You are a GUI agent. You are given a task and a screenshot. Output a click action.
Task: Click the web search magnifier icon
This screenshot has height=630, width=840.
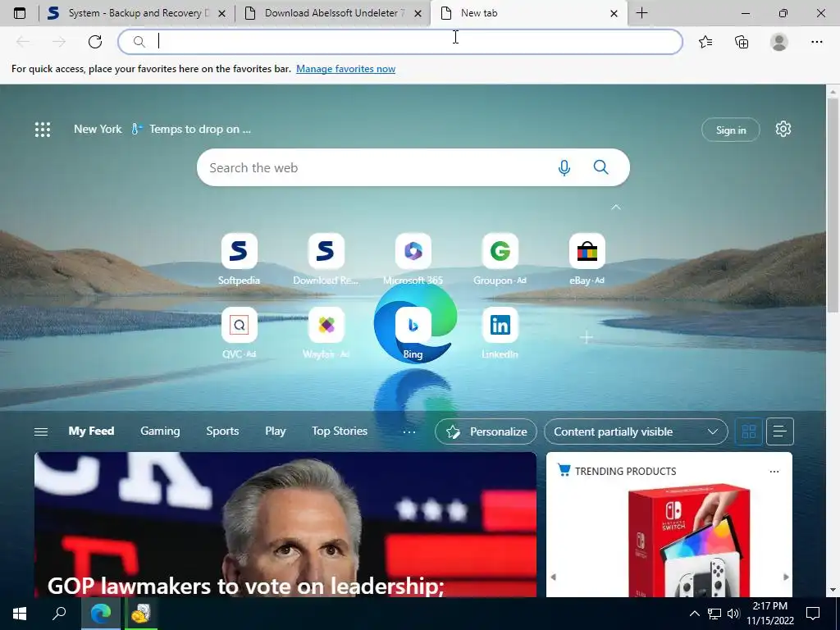tap(600, 167)
